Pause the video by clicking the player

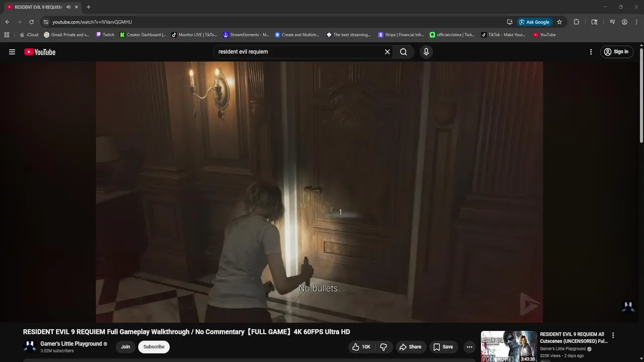(x=319, y=192)
